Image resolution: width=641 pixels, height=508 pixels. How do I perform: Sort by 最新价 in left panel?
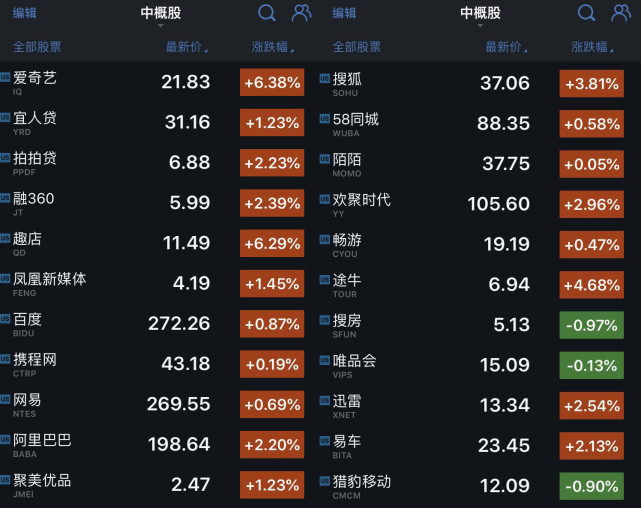click(187, 47)
